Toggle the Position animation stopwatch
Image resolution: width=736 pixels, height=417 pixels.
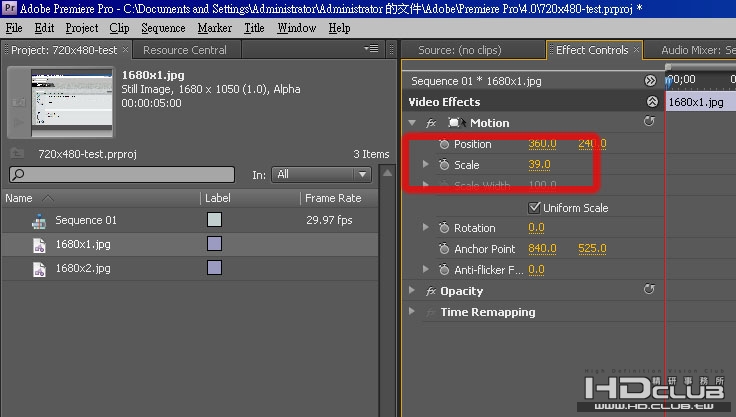coord(444,144)
